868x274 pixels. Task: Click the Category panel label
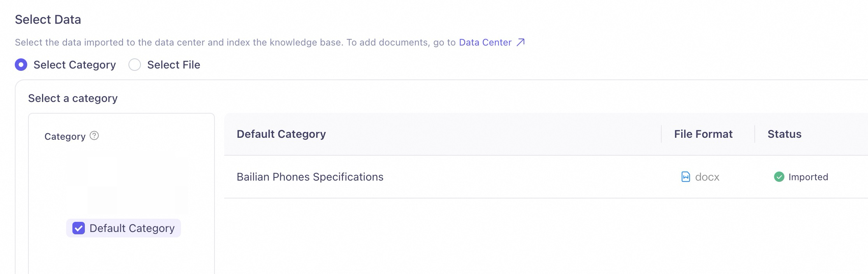[x=65, y=136]
